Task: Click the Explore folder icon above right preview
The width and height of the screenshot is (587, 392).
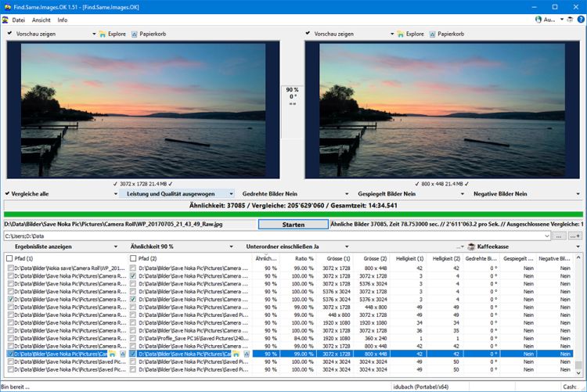Action: [x=400, y=34]
